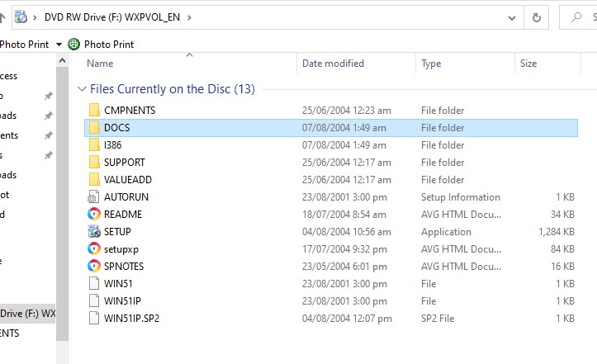Click the search magnifier icon
The height and width of the screenshot is (364, 597).
[576, 17]
